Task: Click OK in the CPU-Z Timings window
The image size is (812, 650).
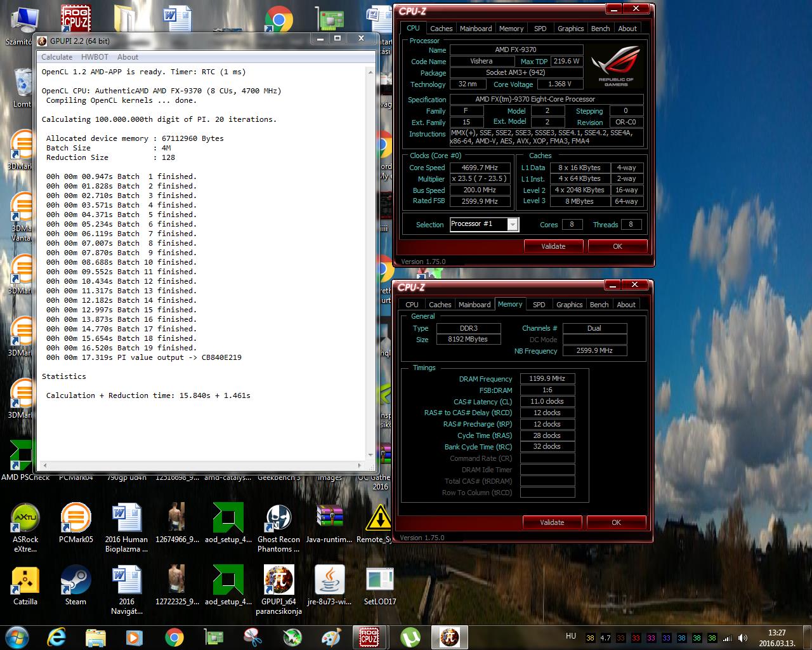Action: point(616,522)
